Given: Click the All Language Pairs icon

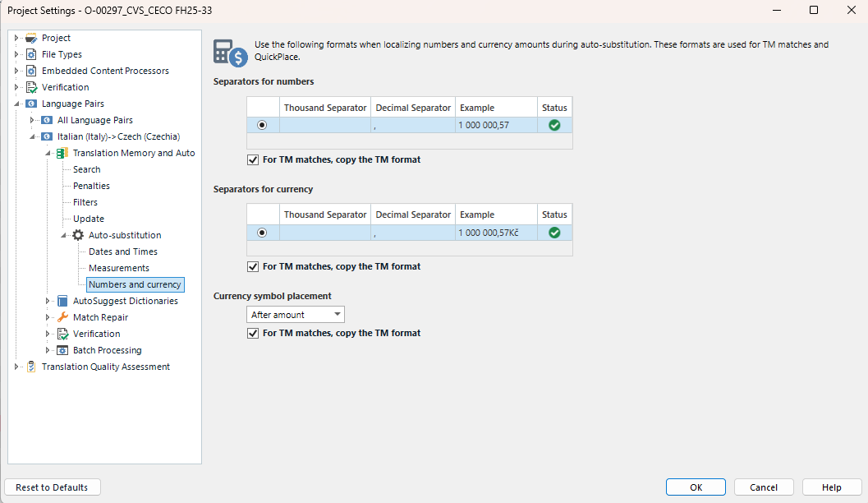Looking at the screenshot, I should (x=47, y=120).
